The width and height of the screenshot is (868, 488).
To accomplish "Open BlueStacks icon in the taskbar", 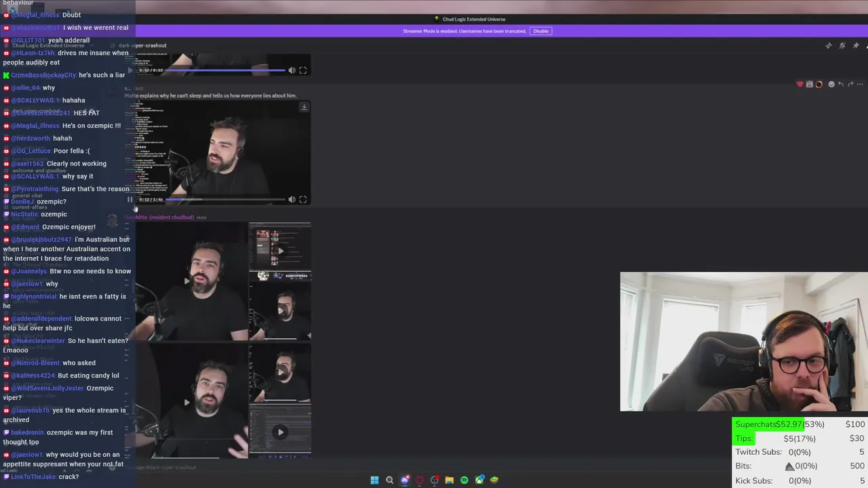I will coord(494,480).
